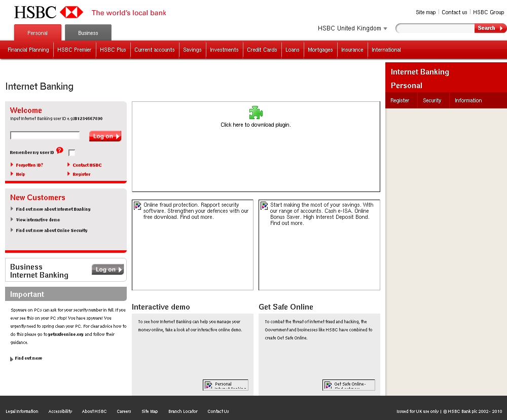507x420 pixels.
Task: Open the Loans menu item
Action: point(293,50)
